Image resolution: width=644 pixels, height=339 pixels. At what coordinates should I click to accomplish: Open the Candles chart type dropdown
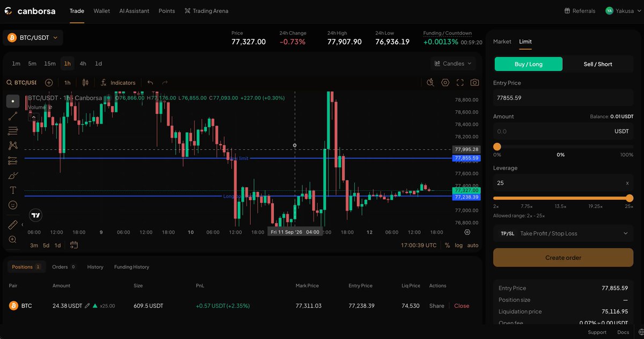tap(453, 63)
